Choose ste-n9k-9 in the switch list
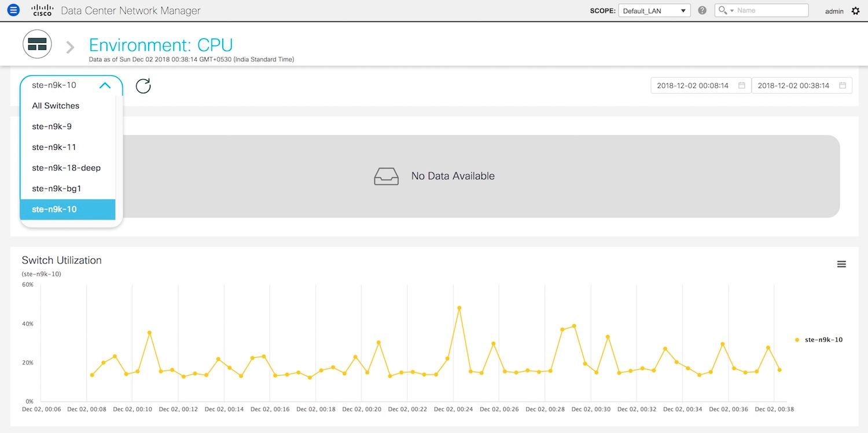The width and height of the screenshot is (868, 433). (52, 126)
